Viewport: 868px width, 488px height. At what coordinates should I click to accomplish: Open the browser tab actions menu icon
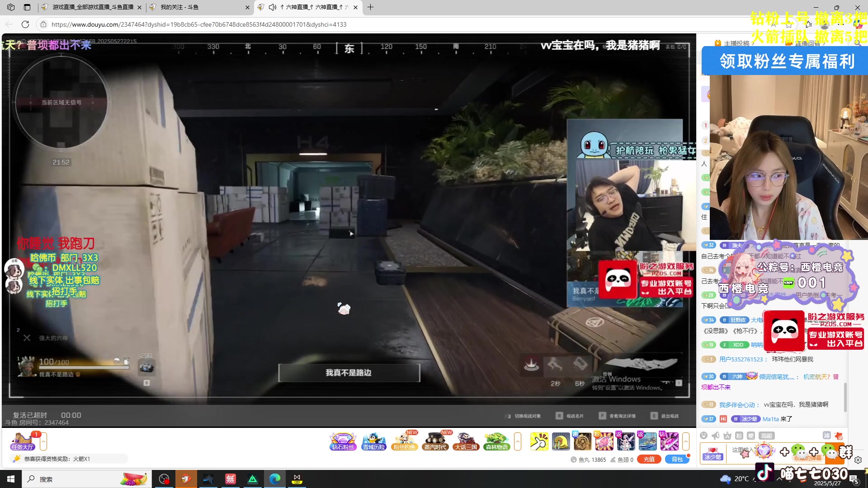[27, 7]
